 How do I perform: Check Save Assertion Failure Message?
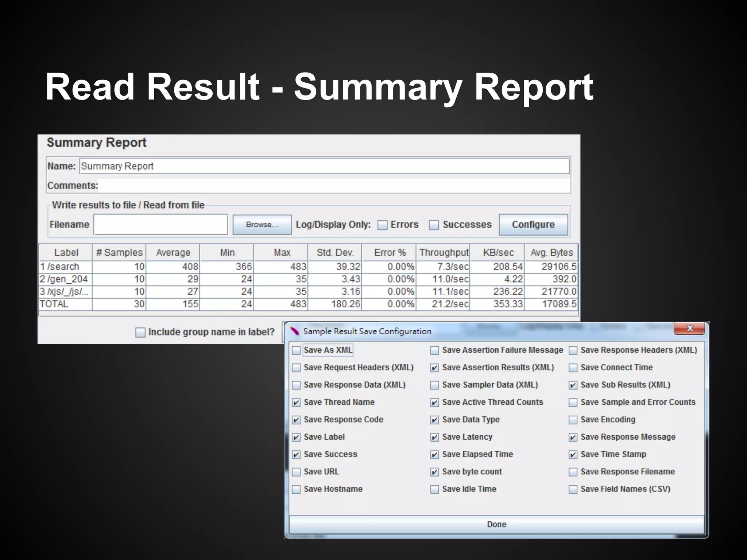[x=434, y=350]
